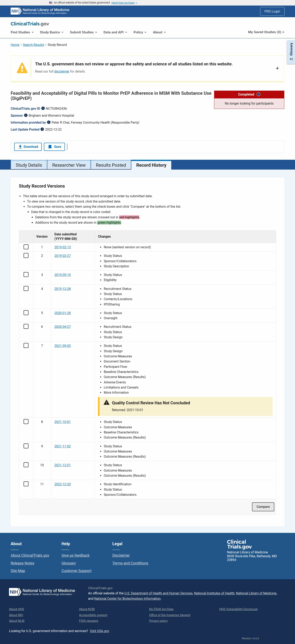Select version 7 checkbox
The width and height of the screenshot is (295, 644).
(x=26, y=345)
